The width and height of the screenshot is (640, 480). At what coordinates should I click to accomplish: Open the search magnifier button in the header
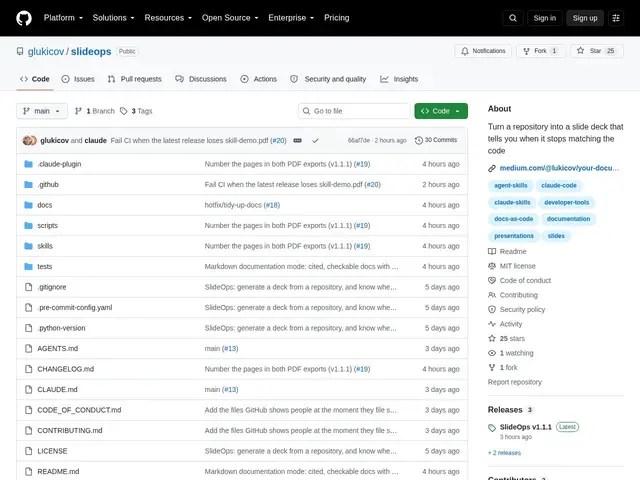[513, 18]
